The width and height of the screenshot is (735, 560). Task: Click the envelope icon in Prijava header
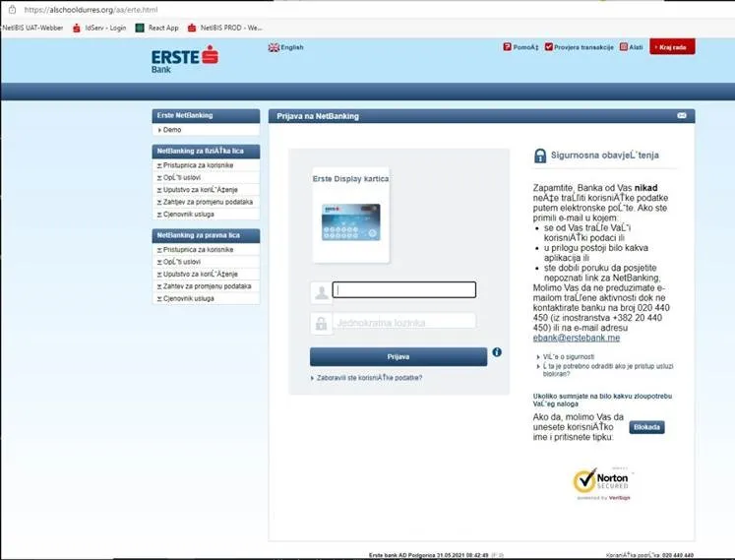click(x=682, y=115)
